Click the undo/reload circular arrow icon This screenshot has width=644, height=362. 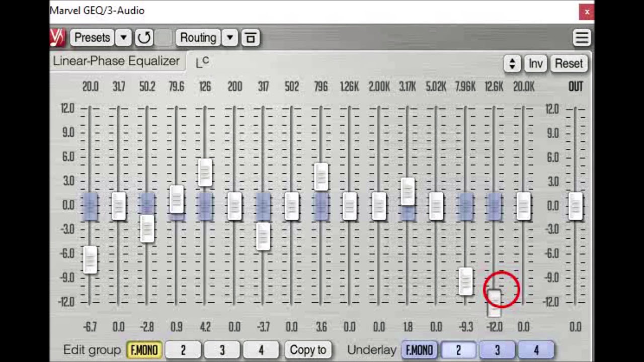click(x=144, y=38)
